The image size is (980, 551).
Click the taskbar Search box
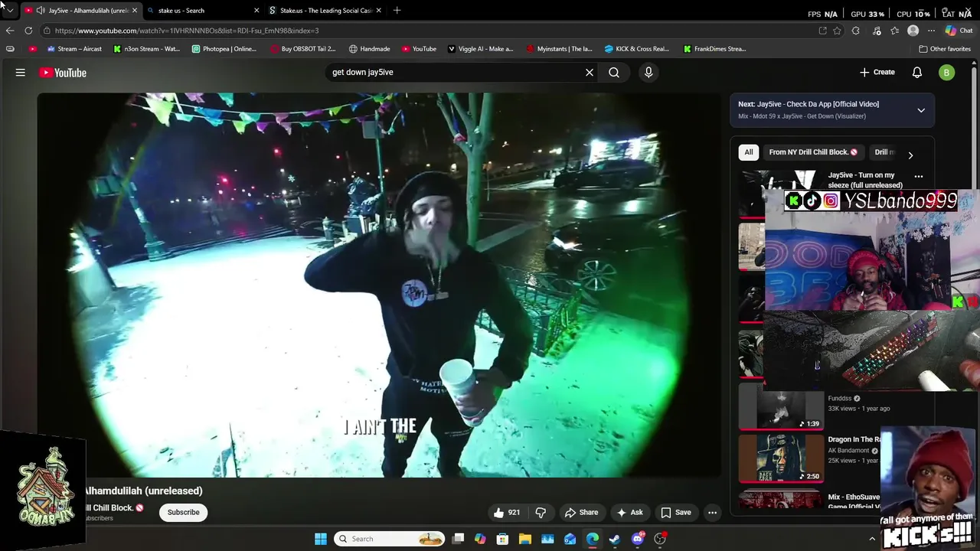pyautogui.click(x=390, y=539)
